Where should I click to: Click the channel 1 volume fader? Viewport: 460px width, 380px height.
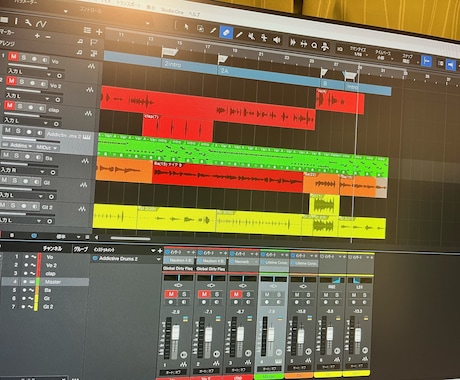click(176, 333)
